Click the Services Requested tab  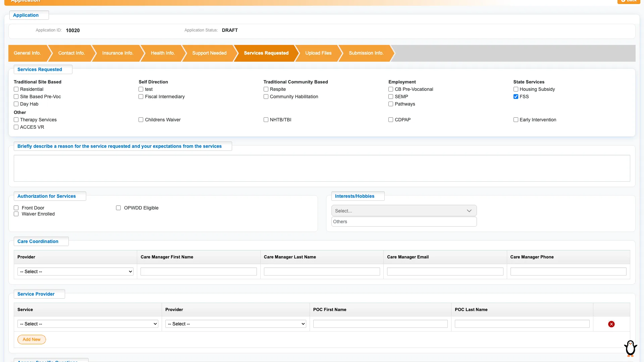click(266, 53)
